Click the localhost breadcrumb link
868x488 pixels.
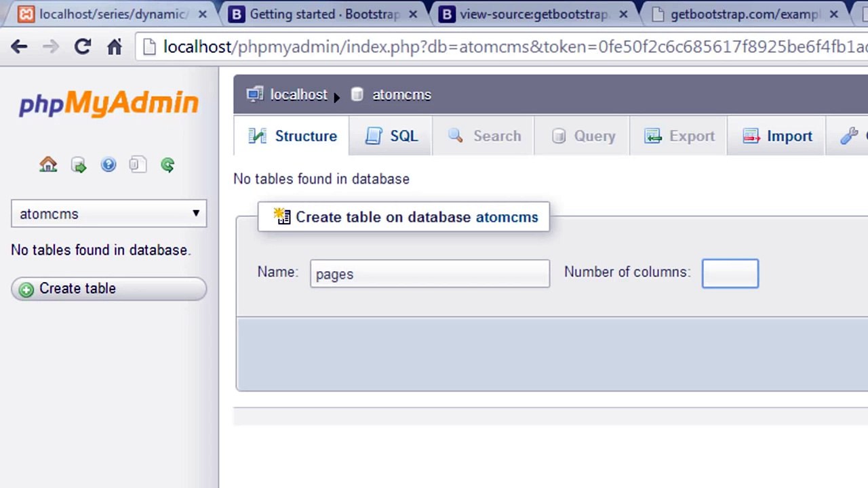(x=298, y=95)
